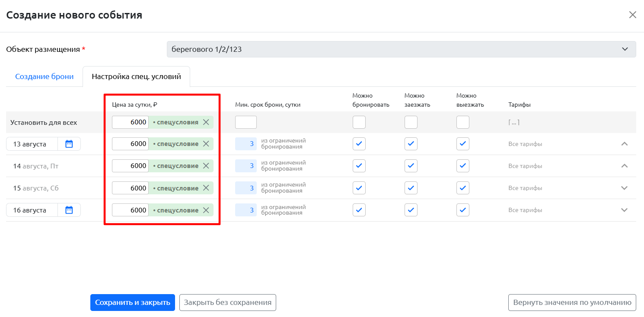The height and width of the screenshot is (317, 644).
Task: Click Все тарифы in 14 августа row
Action: coord(525,166)
